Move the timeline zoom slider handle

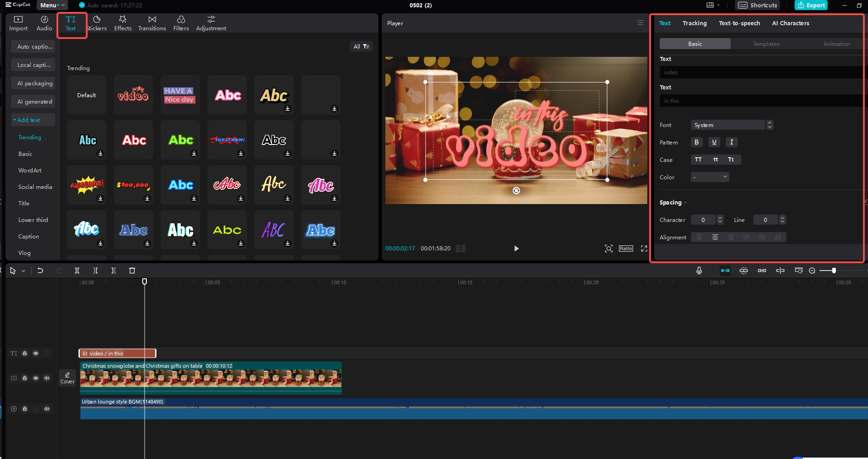point(834,271)
